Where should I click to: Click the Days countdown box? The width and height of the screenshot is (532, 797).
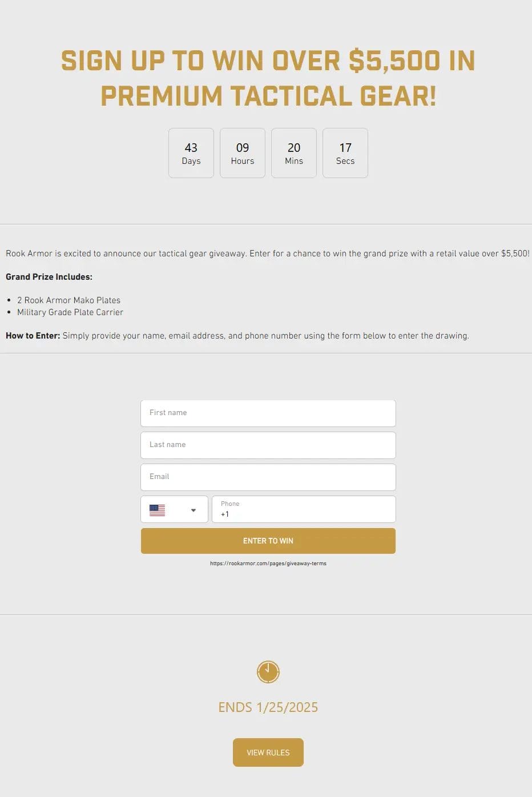pos(191,153)
